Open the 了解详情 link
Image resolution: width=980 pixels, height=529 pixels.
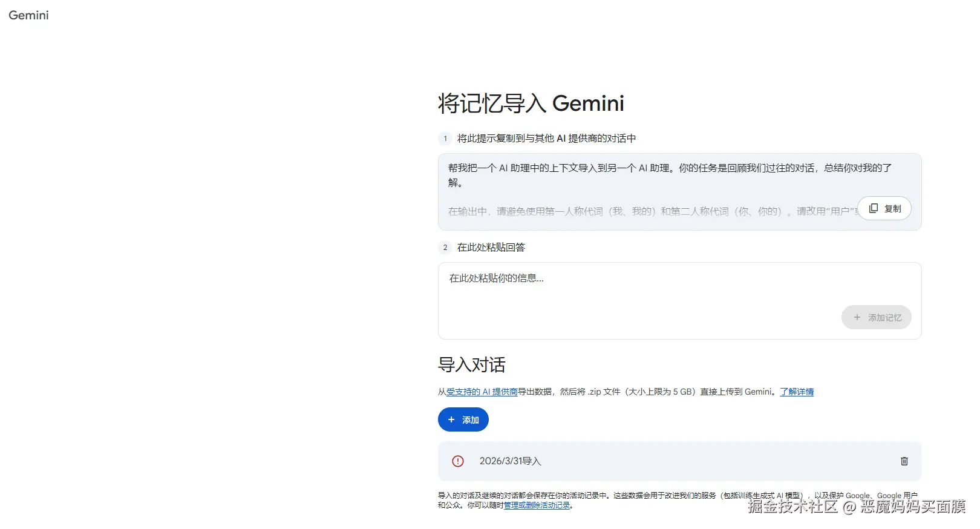tap(797, 392)
